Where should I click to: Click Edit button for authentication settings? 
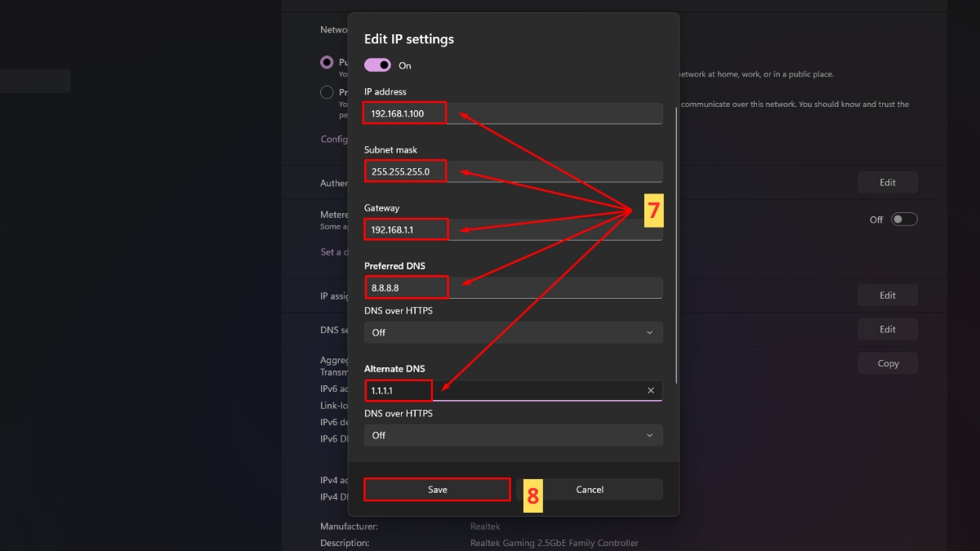pyautogui.click(x=888, y=183)
